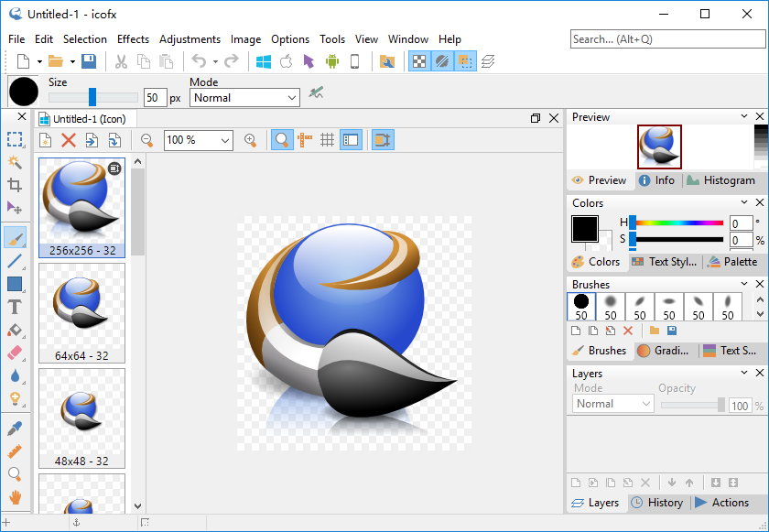
Task: Select the Color Picker eyedropper tool
Action: click(x=15, y=429)
